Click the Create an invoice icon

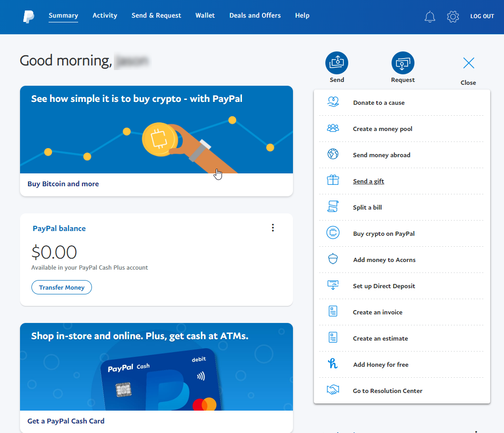(x=333, y=312)
